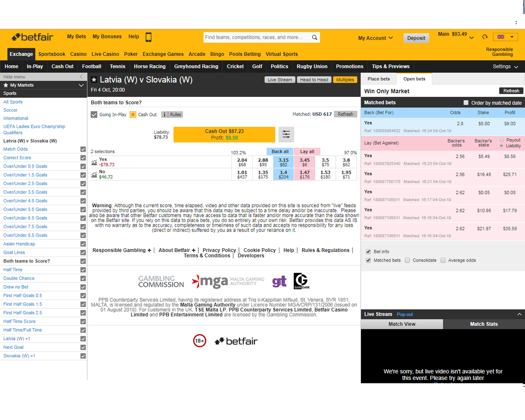Click the Betfair logo in header
The width and height of the screenshot is (525, 420).
click(x=32, y=37)
